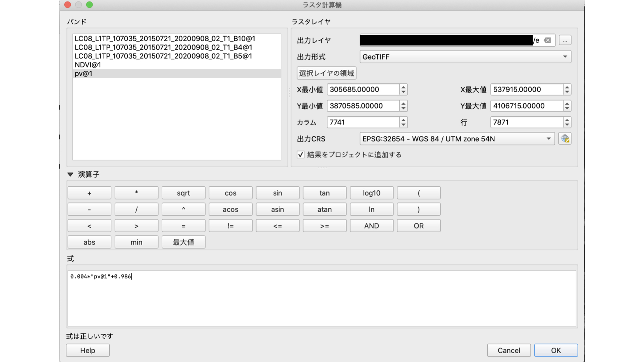
Task: Insert the >= operator
Action: [x=325, y=226]
